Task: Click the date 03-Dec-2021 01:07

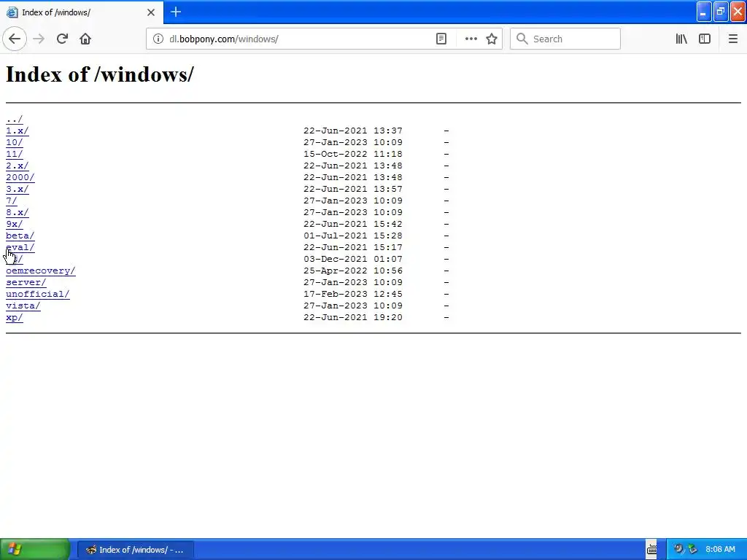Action: [x=353, y=259]
